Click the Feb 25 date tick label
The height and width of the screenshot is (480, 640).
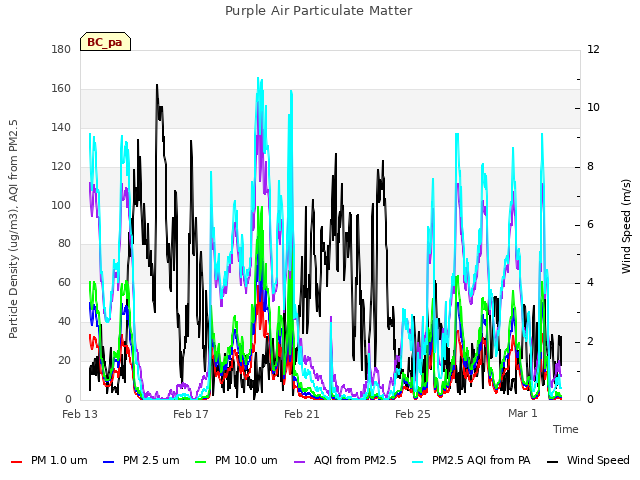pos(413,414)
